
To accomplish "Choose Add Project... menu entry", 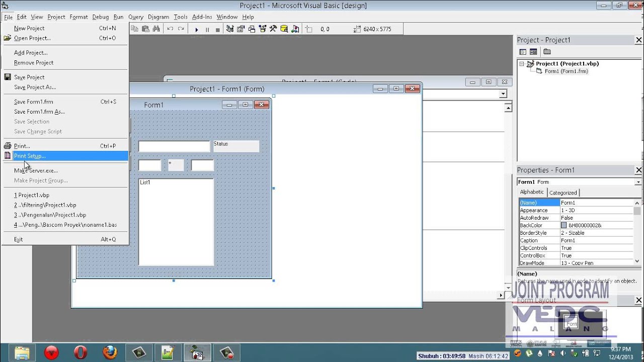I will (65, 52).
